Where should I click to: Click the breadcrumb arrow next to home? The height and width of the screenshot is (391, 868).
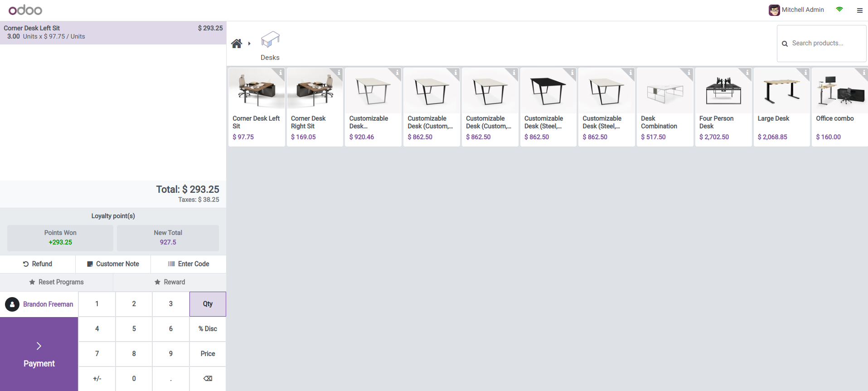point(249,44)
